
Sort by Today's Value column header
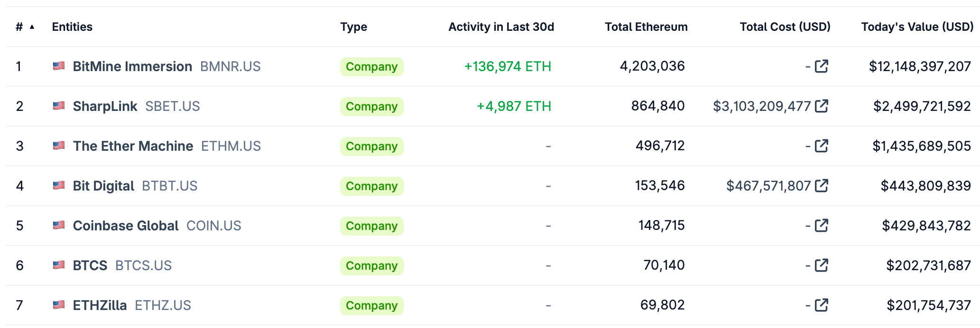coord(917,27)
